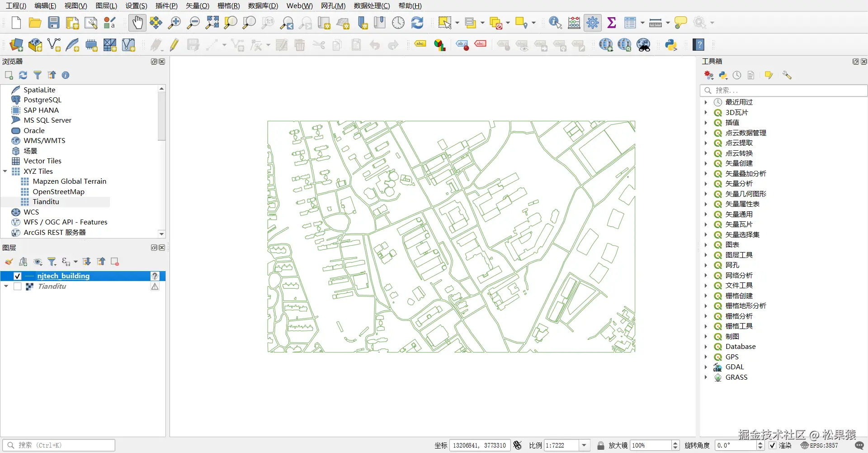Image resolution: width=868 pixels, height=453 pixels.
Task: Open the Python console
Action: (x=671, y=45)
